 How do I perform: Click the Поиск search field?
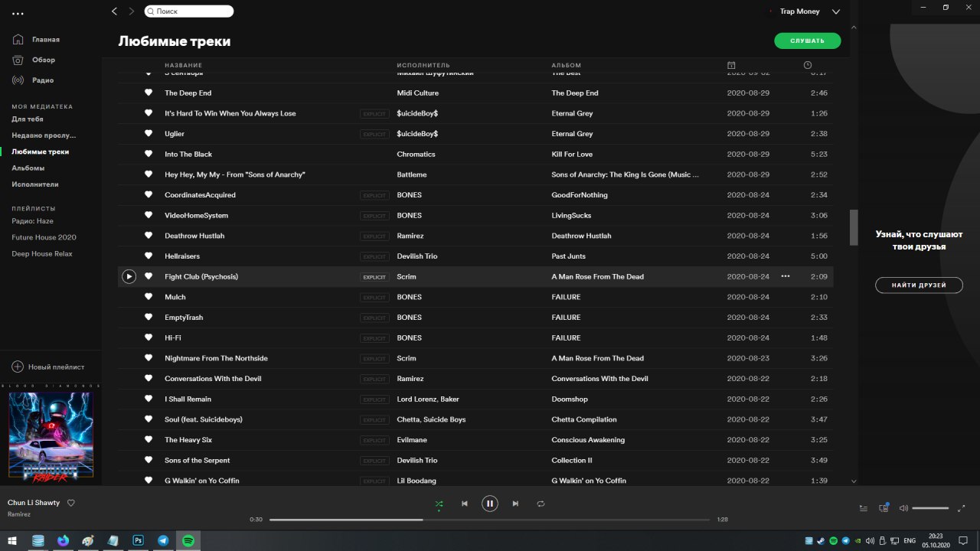(189, 11)
